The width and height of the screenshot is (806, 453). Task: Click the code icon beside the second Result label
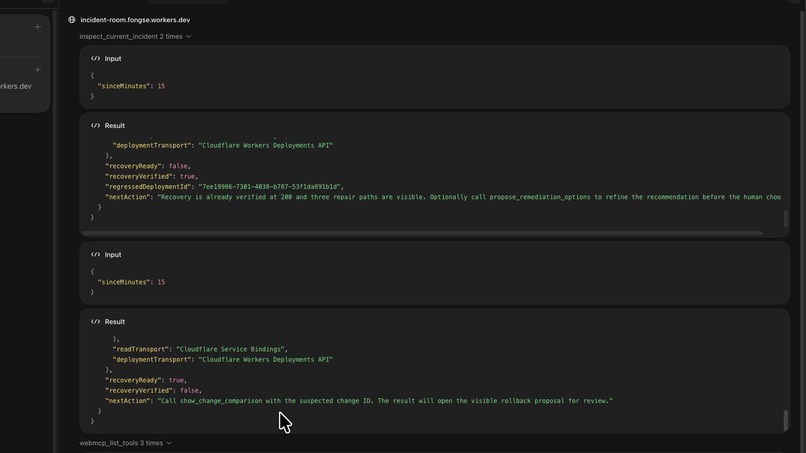tap(96, 321)
